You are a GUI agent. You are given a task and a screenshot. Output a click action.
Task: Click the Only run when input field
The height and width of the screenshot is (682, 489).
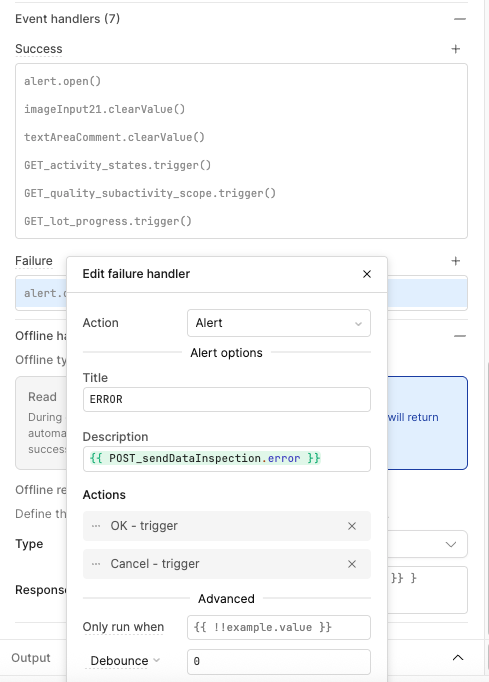tap(279, 627)
